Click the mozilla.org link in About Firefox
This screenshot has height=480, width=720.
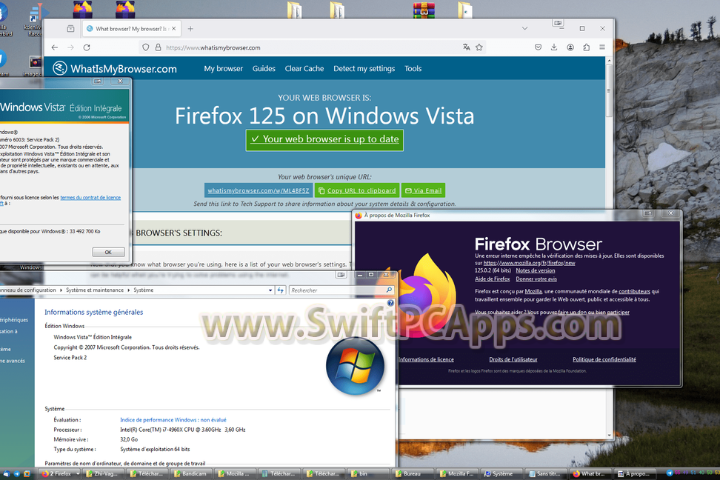(529, 263)
